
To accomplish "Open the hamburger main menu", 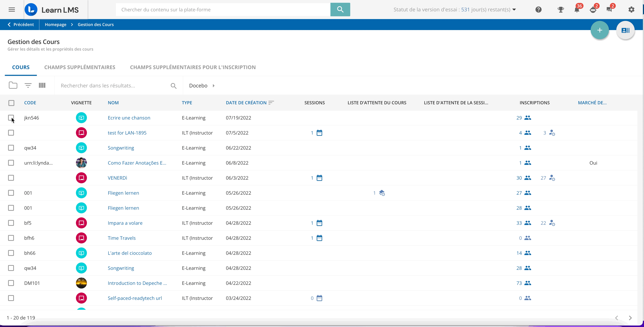I will 12,10.
